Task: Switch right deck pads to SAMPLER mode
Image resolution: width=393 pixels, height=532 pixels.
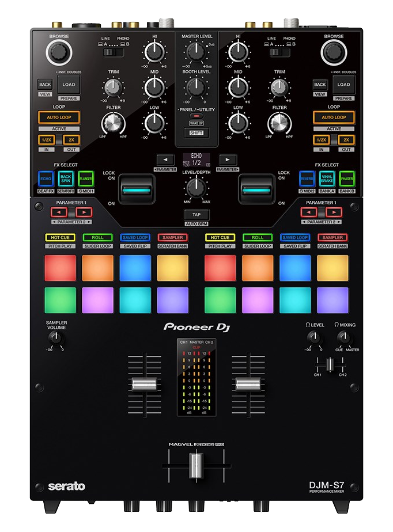Action: (332, 237)
